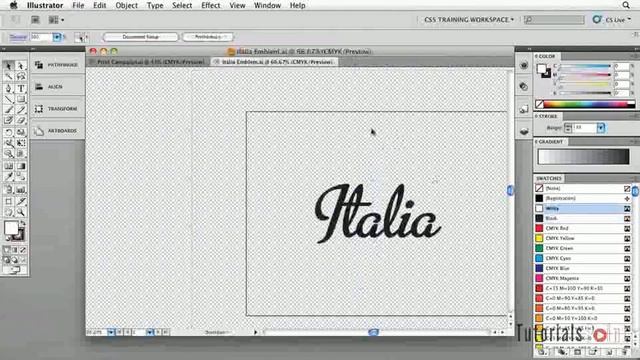Viewport: 640px width, 360px height.
Task: Open the Layers panel icon in dock
Action: click(x=524, y=131)
